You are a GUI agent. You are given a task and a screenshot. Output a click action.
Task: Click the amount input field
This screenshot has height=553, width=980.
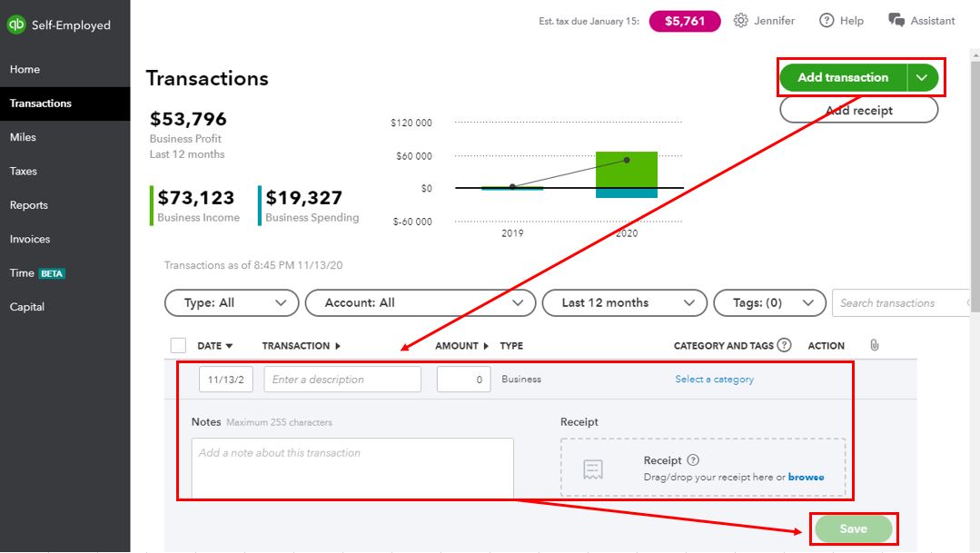pyautogui.click(x=464, y=380)
